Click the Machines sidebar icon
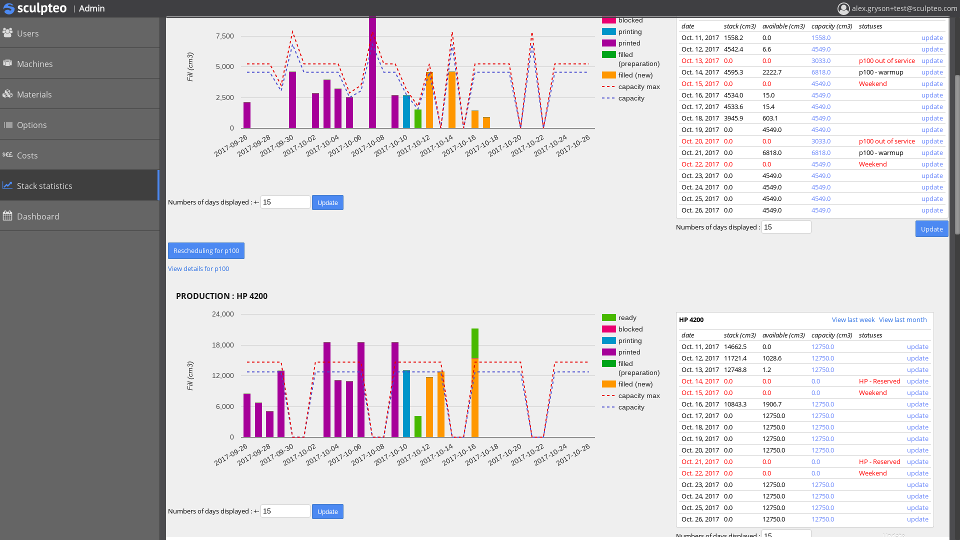The height and width of the screenshot is (540, 960). (x=7, y=64)
